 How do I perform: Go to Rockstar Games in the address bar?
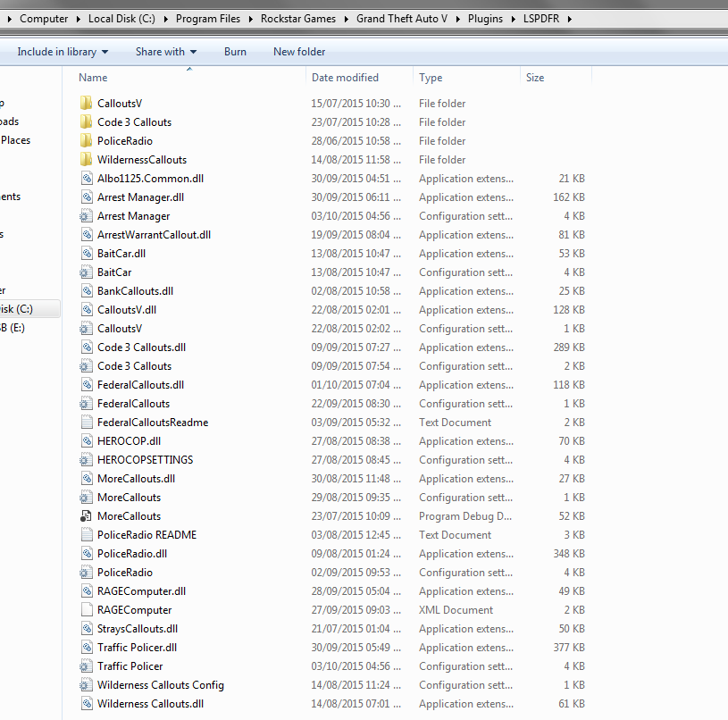(298, 19)
